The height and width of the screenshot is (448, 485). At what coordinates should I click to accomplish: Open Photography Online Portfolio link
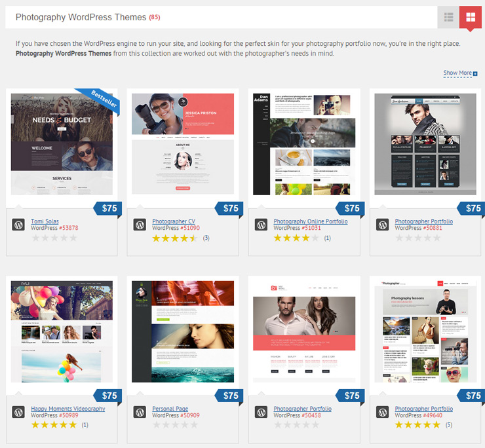(310, 221)
